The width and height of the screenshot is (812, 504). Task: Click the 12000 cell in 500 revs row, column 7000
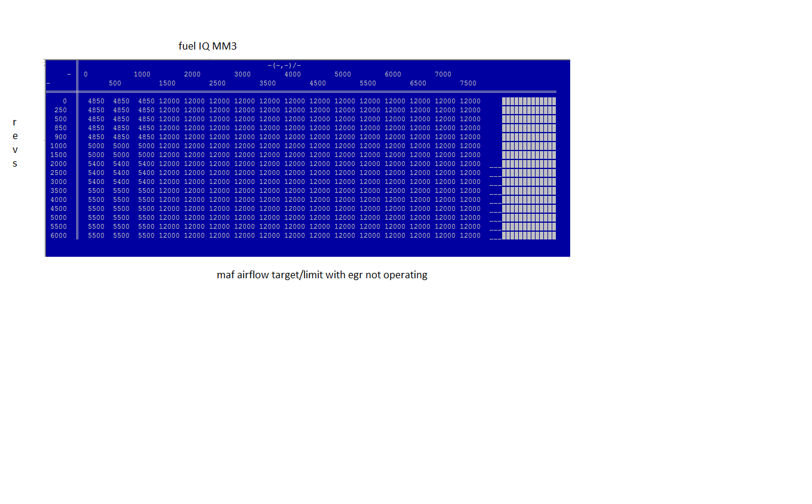click(445, 119)
